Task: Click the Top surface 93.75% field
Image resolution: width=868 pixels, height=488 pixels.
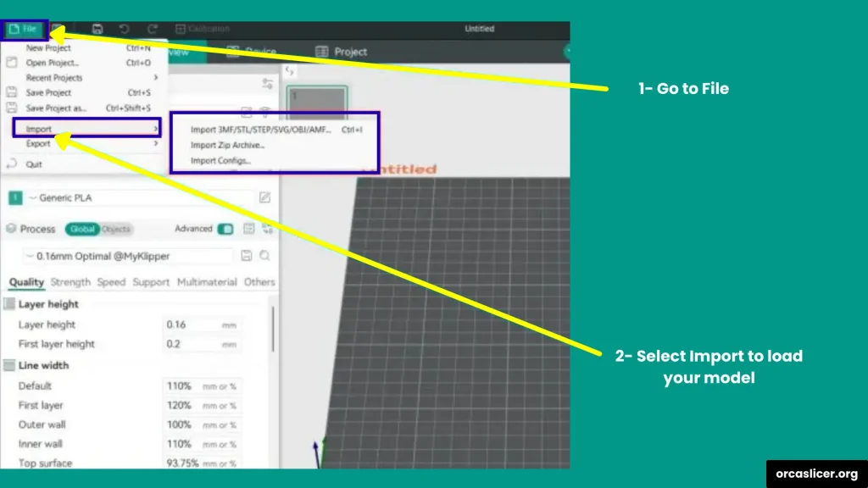Action: pyautogui.click(x=202, y=463)
